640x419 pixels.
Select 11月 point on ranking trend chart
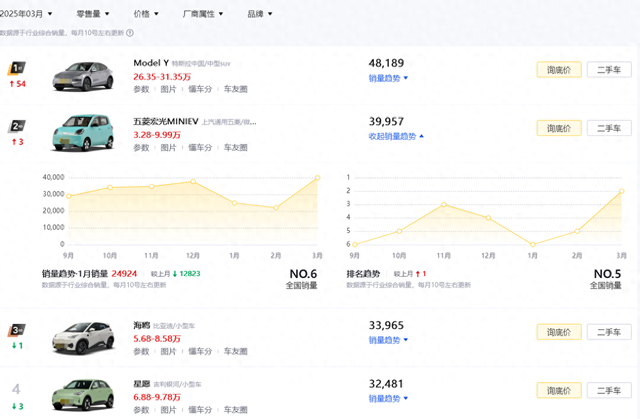click(444, 204)
